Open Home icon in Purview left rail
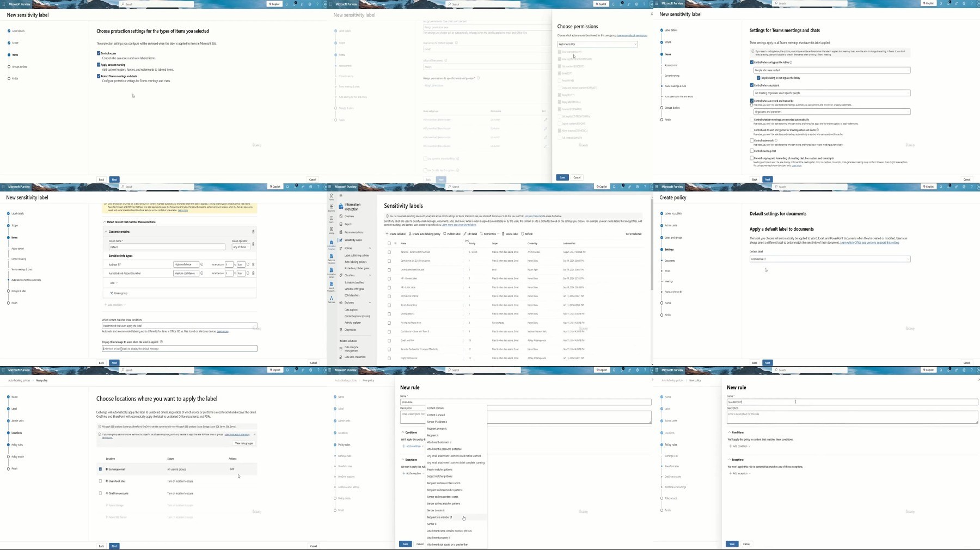 coord(331,196)
